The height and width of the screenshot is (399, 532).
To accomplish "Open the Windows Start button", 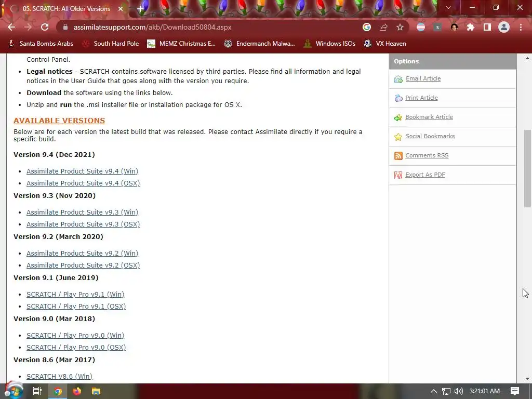I will point(14,391).
